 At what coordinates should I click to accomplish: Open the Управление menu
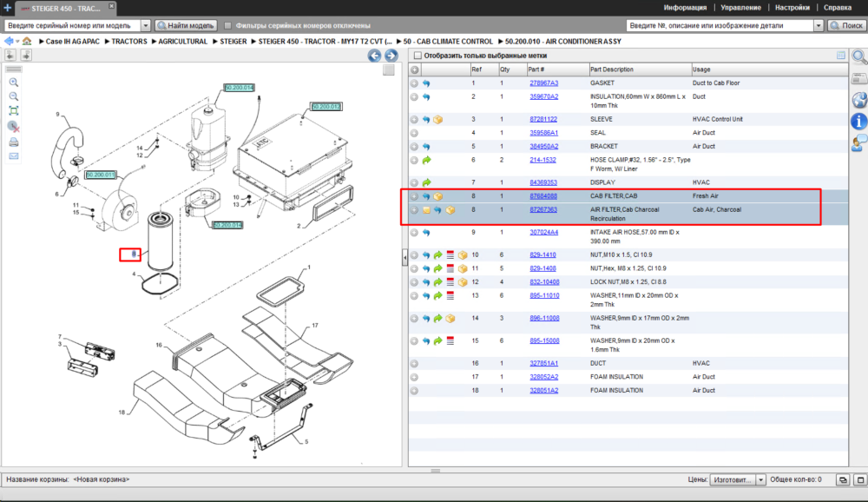[740, 8]
